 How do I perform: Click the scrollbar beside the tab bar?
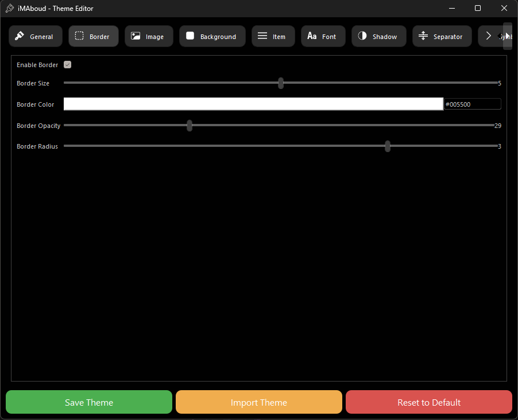[x=507, y=36]
